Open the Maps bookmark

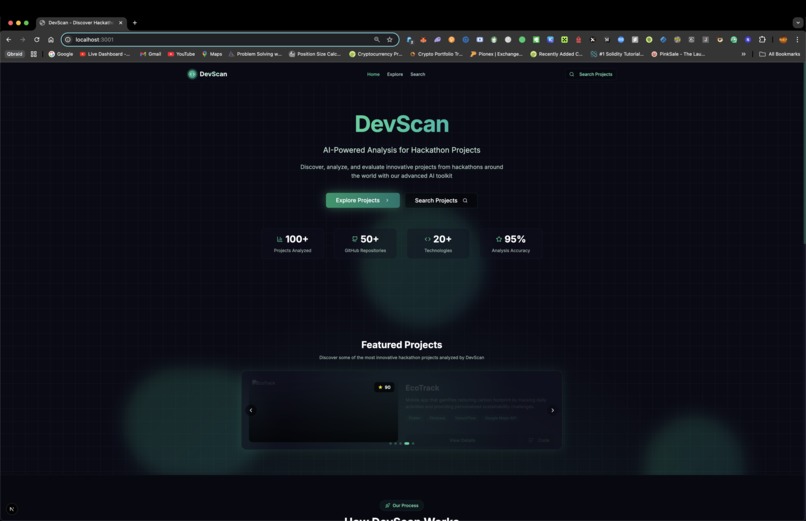click(x=212, y=54)
